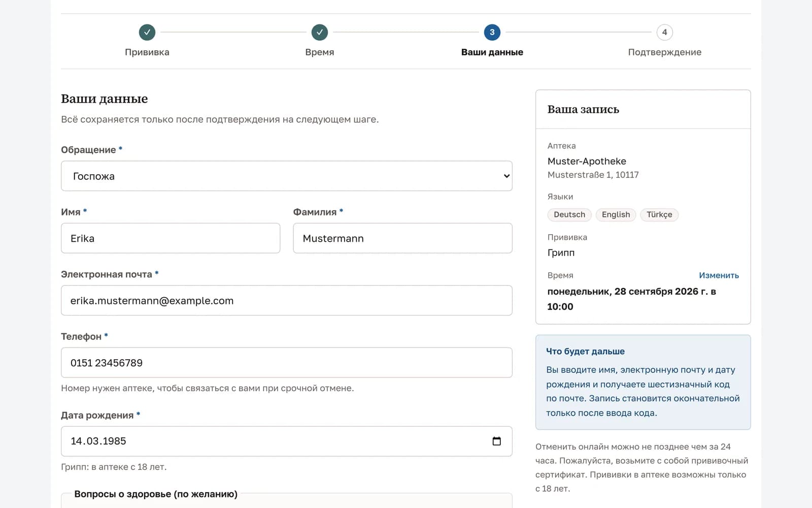
Task: Click the hint Грипп: в аптеке с 18 лет
Action: (114, 467)
